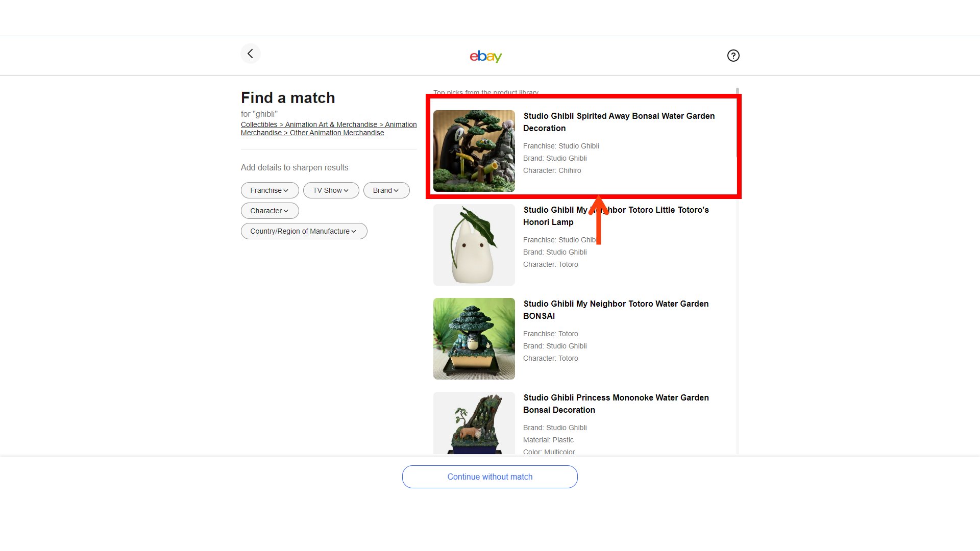The image size is (980, 551).
Task: Choose My Neighbor Totoro Water Garden BONSAI title
Action: tap(616, 310)
